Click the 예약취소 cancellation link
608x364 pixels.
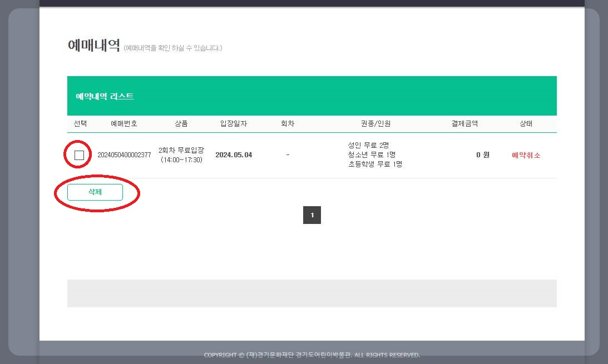(x=525, y=154)
